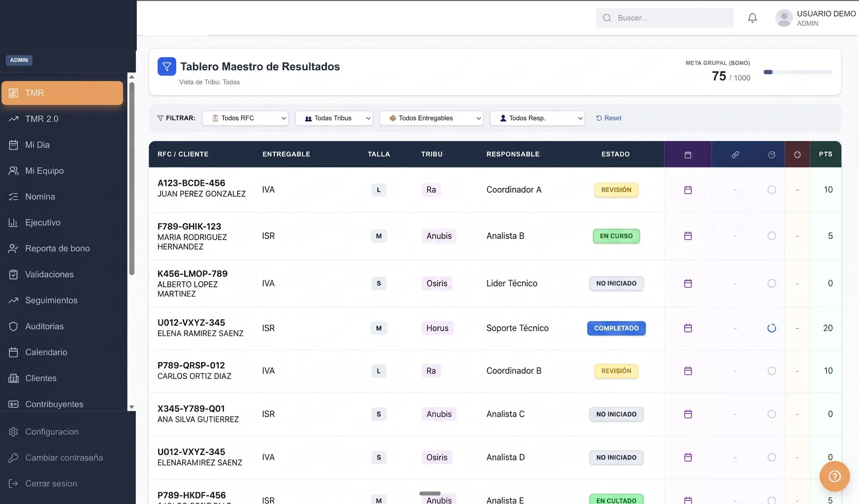859x504 pixels.
Task: Click the orange help question-mark button
Action: [834, 476]
